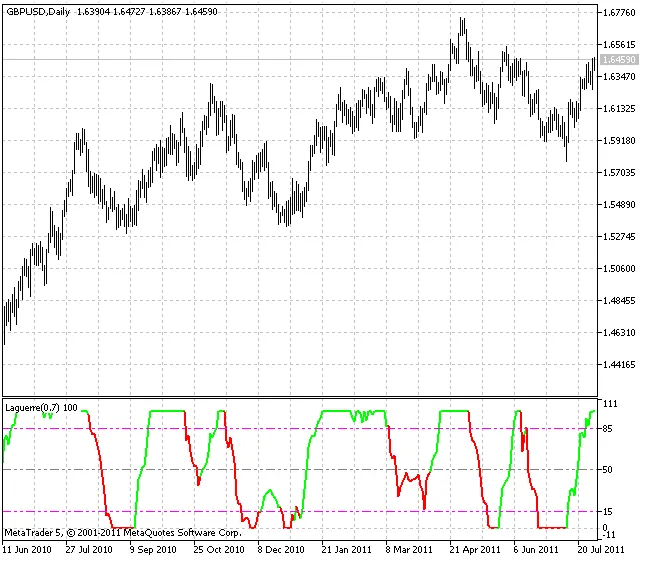This screenshot has height=561, width=650.
Task: Click the 1.59180 price scale value
Action: [618, 141]
